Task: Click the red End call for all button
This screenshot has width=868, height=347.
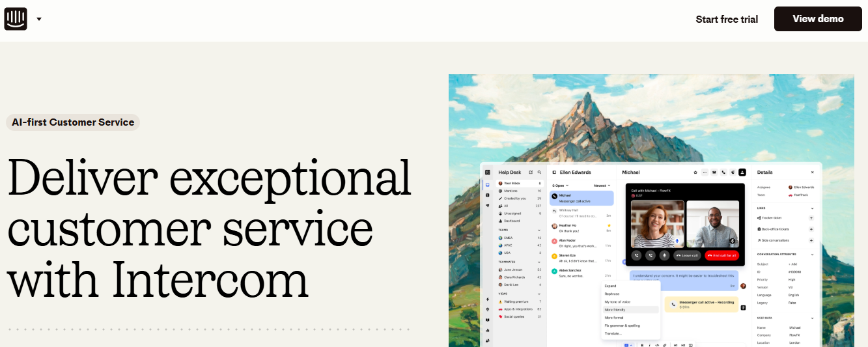Action: pos(721,256)
